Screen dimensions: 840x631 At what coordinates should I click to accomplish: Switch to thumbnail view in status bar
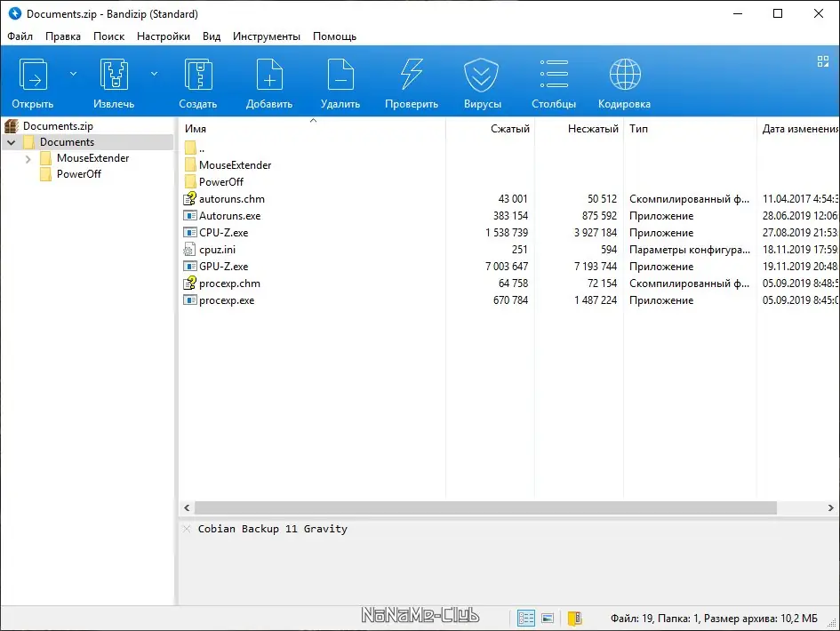coord(548,619)
